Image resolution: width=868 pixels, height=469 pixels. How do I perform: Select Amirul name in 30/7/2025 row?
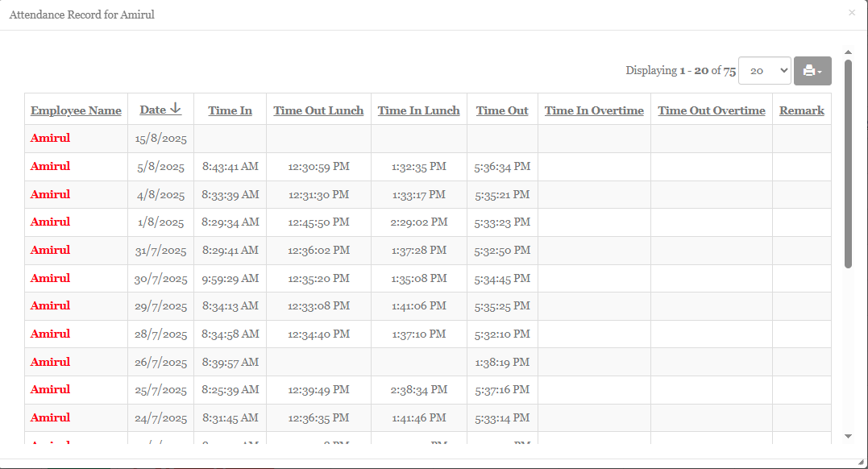click(50, 278)
